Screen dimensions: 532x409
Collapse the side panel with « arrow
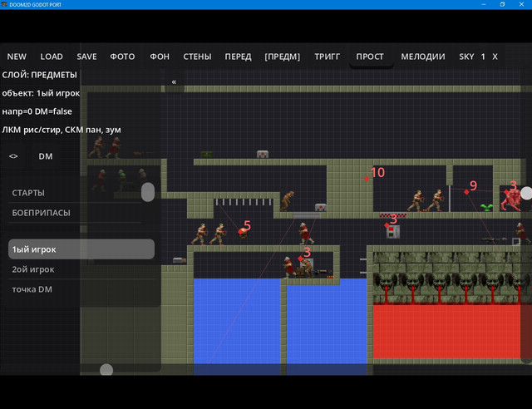[x=174, y=81]
